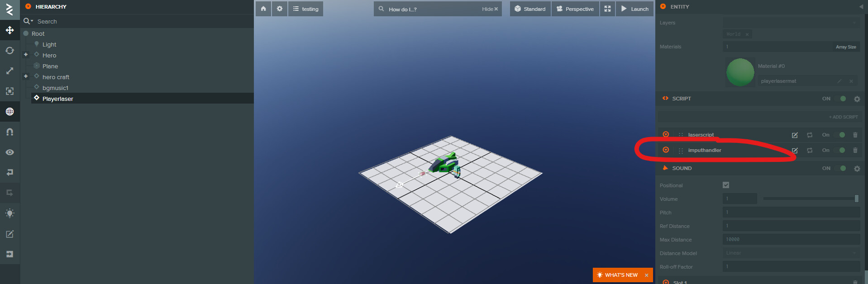Expand the Hero entity in hierarchy

point(26,55)
